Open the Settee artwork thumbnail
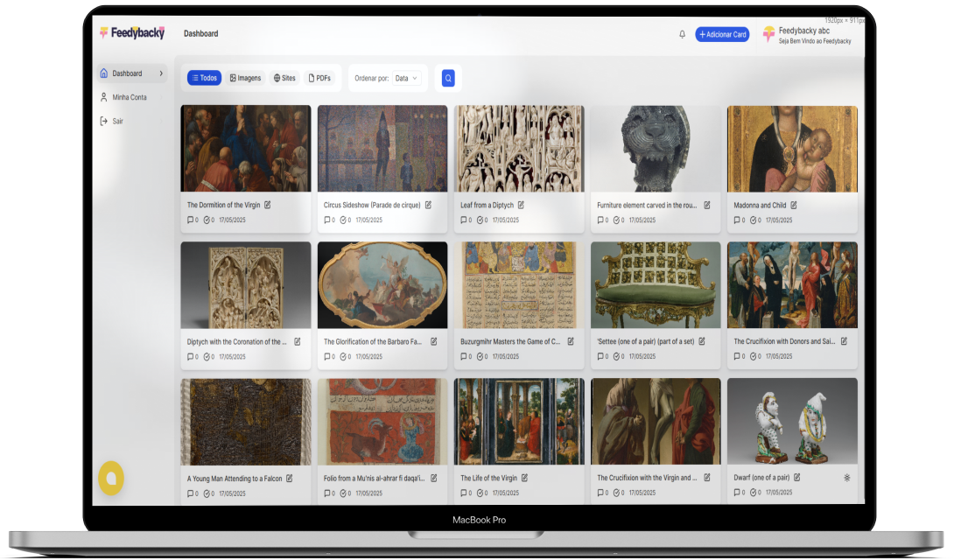This screenshot has width=961, height=560. pyautogui.click(x=656, y=285)
